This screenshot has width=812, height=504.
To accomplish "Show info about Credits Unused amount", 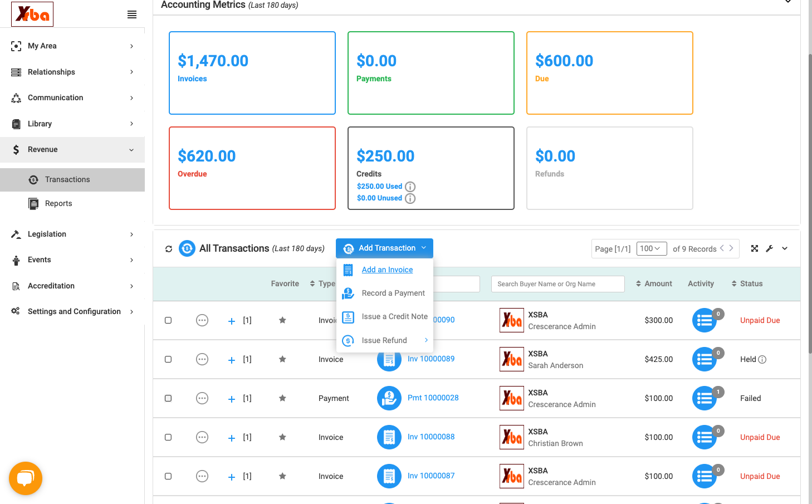I will (410, 198).
